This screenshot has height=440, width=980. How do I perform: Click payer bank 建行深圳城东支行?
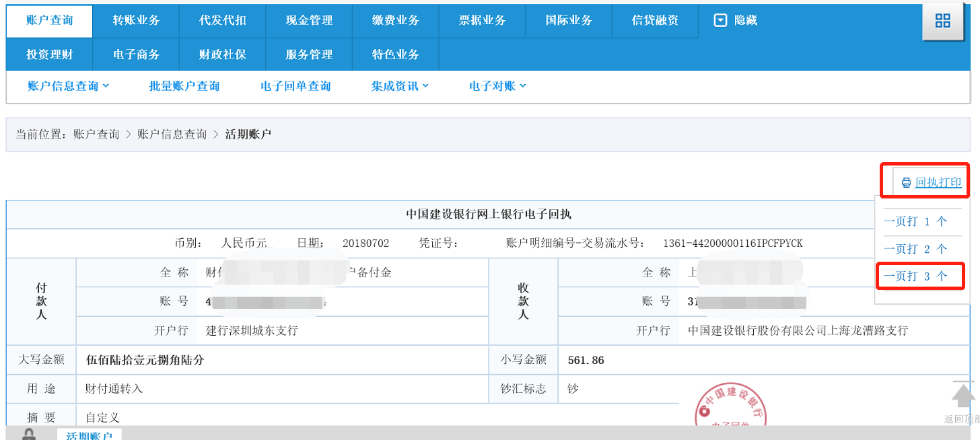click(252, 330)
